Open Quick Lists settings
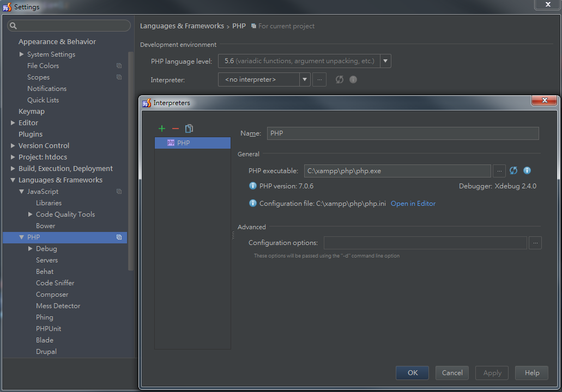 [x=43, y=100]
